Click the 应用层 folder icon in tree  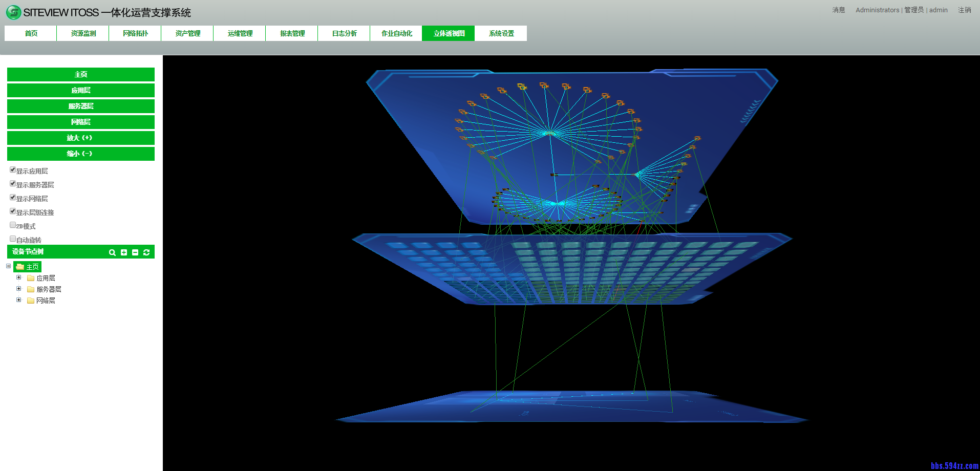31,278
